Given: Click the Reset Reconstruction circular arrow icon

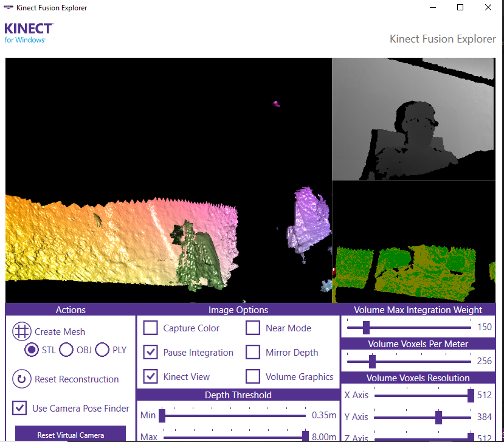Looking at the screenshot, I should (x=21, y=379).
